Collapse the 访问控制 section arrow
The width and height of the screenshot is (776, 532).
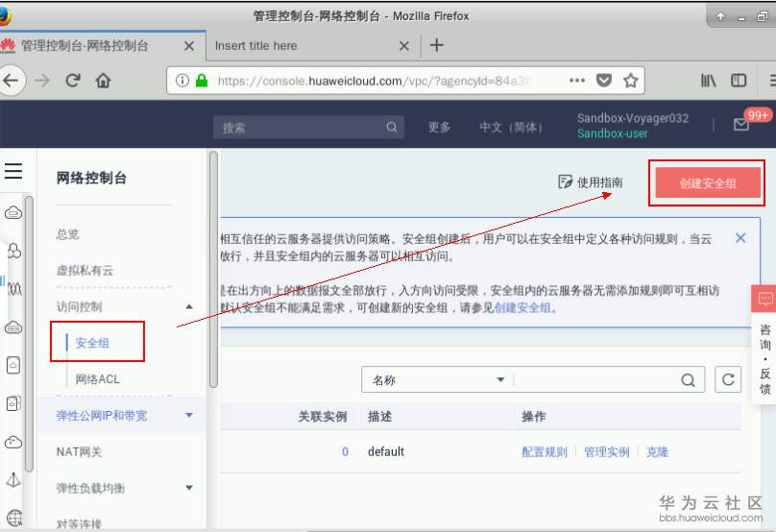coord(189,307)
